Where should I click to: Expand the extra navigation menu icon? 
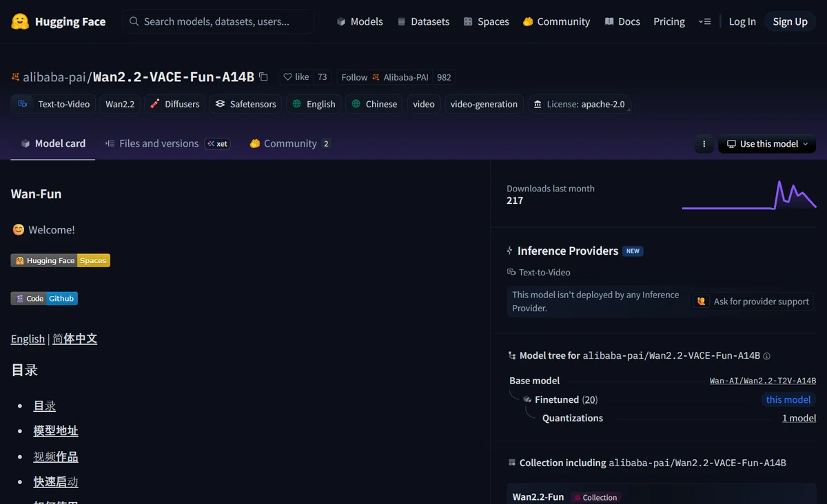(704, 21)
